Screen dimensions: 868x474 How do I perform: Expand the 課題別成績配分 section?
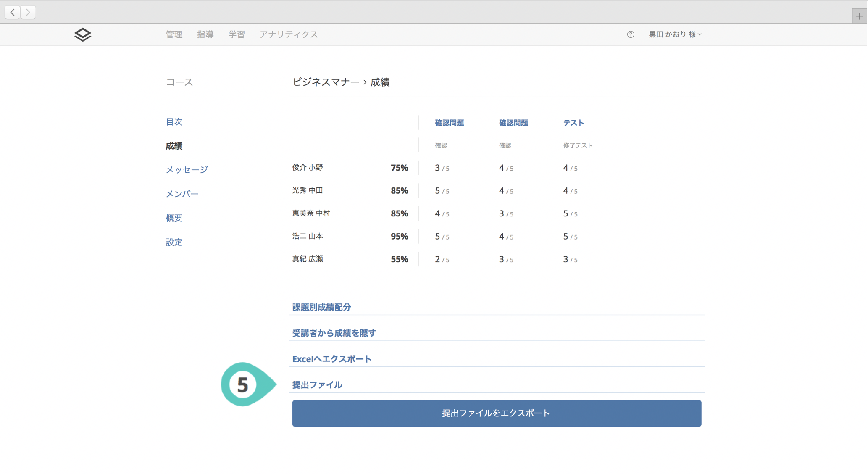click(321, 307)
